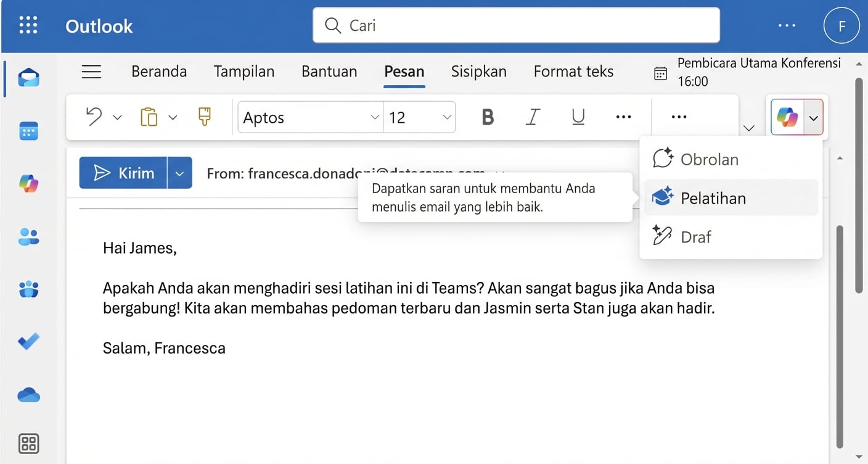Toggle italic formatting
This screenshot has height=464, width=868.
[533, 116]
